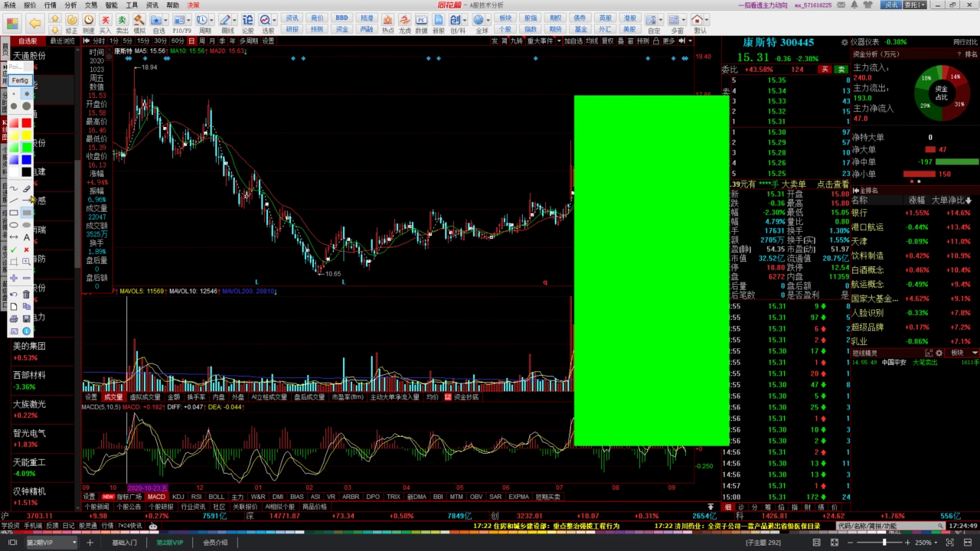Open the 分析 menu
980x551 pixels.
pyautogui.click(x=70, y=5)
